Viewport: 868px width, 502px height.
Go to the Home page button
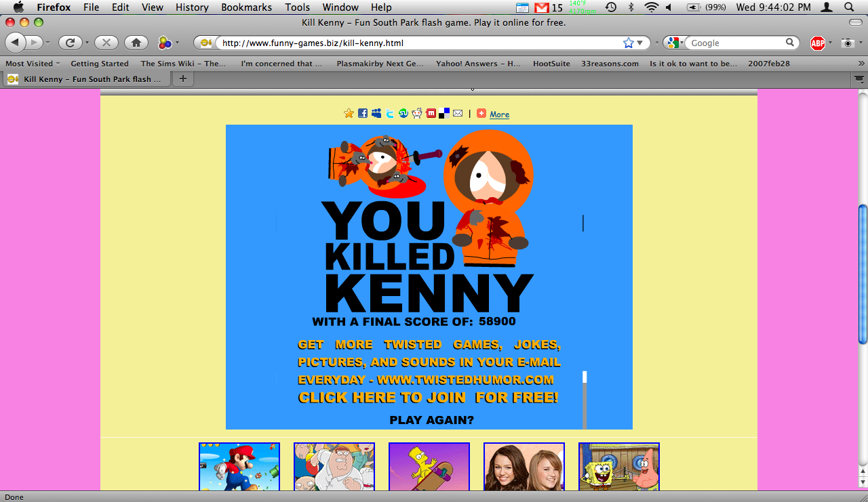[136, 43]
